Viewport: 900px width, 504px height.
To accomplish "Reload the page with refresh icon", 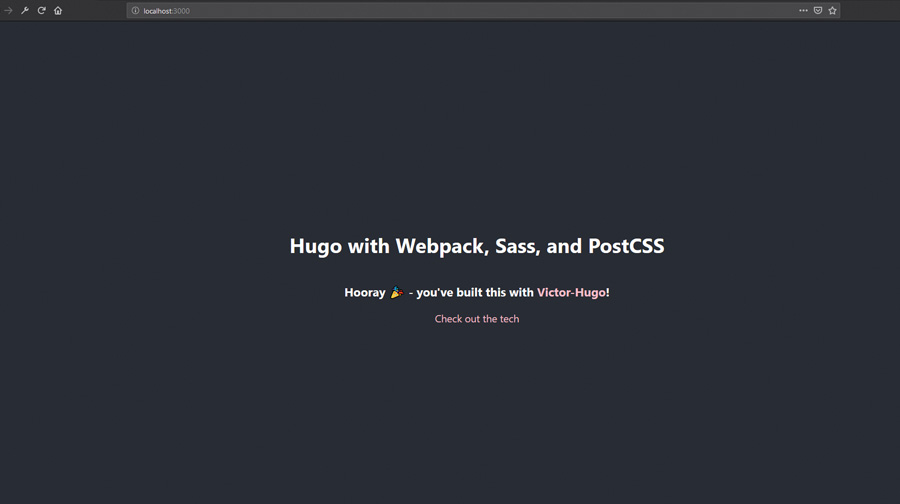I will point(41,10).
